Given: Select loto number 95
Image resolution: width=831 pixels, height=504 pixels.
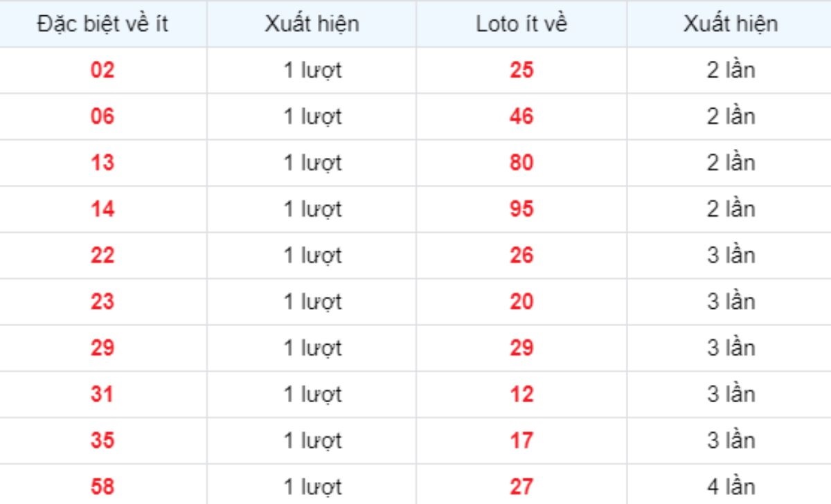Looking at the screenshot, I should [x=521, y=209].
